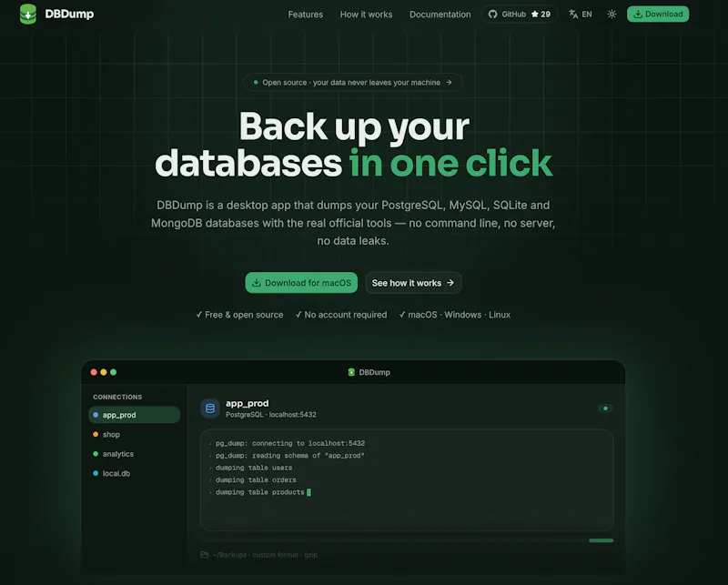The height and width of the screenshot is (585, 728).
Task: Toggle light/dark theme sun icon
Action: (x=612, y=14)
